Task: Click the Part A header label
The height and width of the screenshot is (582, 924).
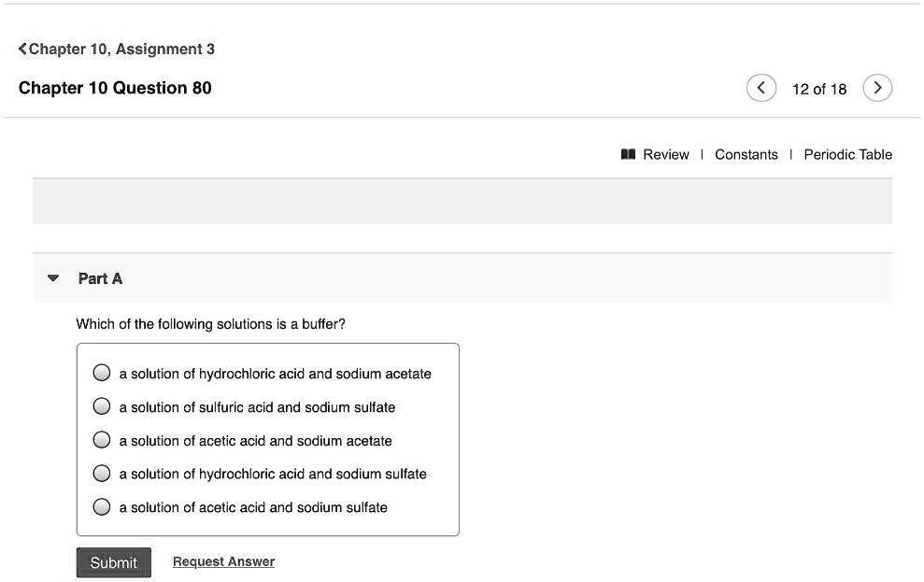Action: point(100,278)
